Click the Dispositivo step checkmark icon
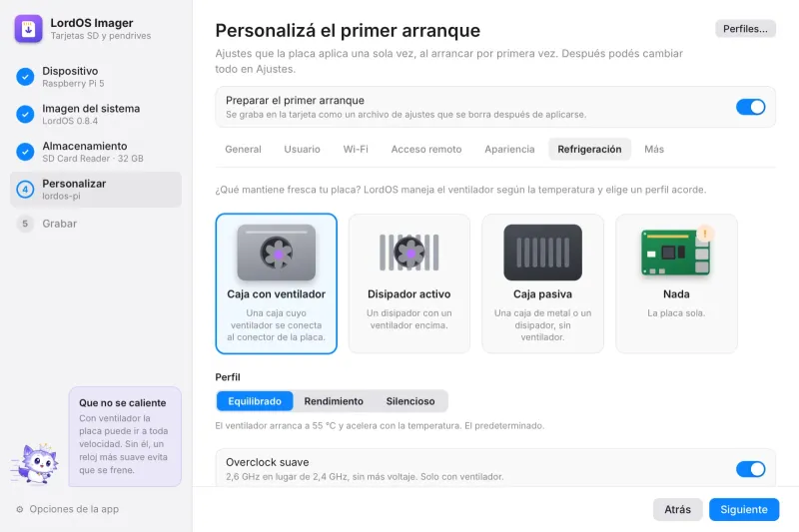Image resolution: width=799 pixels, height=532 pixels. coord(25,77)
